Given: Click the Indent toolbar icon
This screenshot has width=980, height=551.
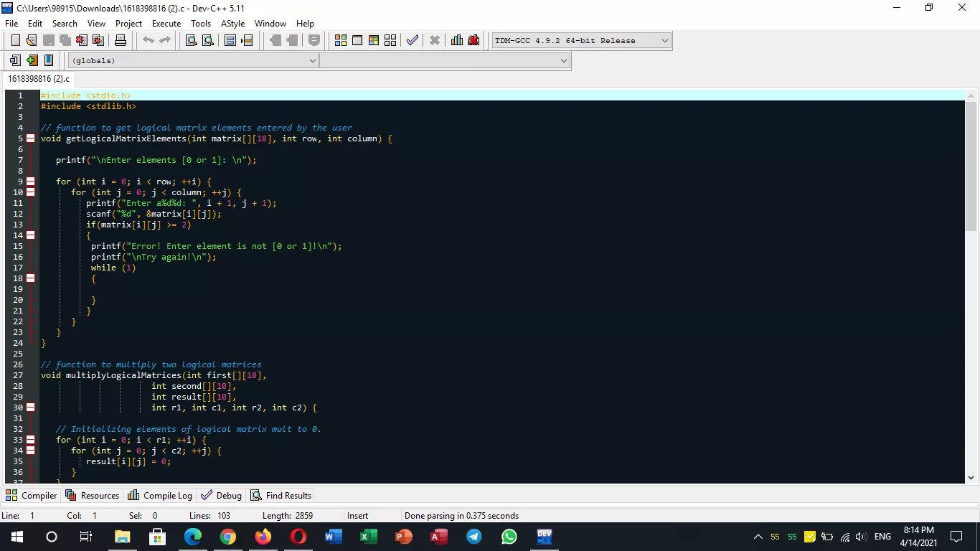Looking at the screenshot, I should [275, 40].
